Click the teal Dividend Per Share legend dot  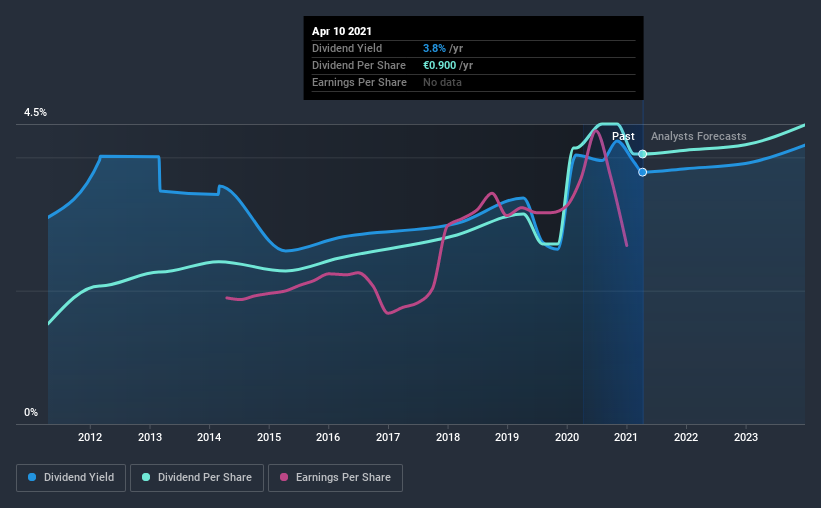coord(146,477)
